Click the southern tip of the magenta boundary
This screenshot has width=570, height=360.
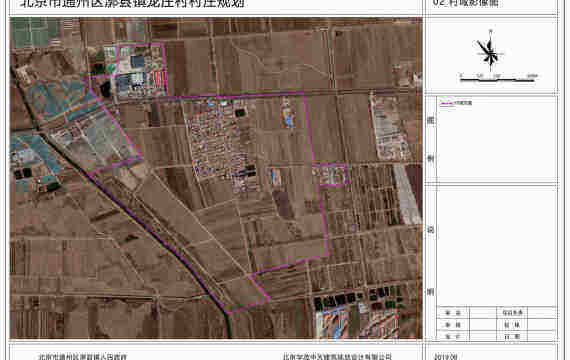(228, 312)
